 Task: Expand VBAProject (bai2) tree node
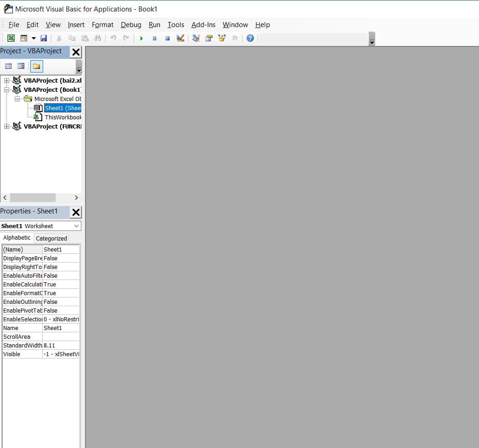click(x=7, y=81)
